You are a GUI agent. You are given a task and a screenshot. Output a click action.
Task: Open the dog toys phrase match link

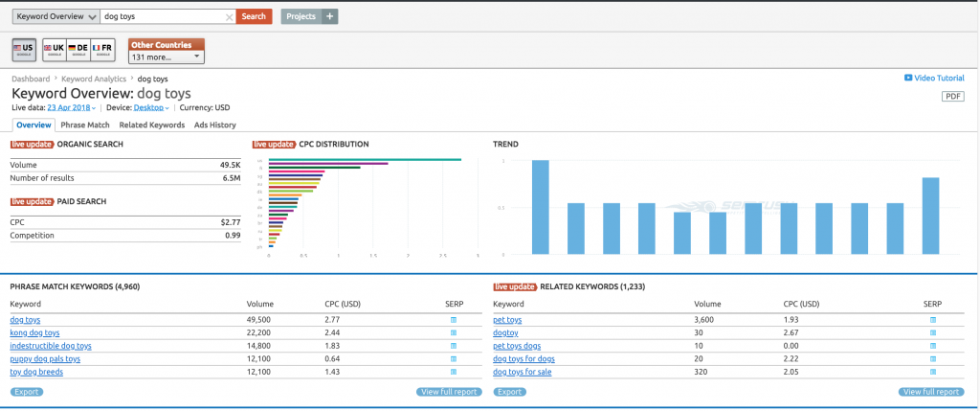pos(25,320)
